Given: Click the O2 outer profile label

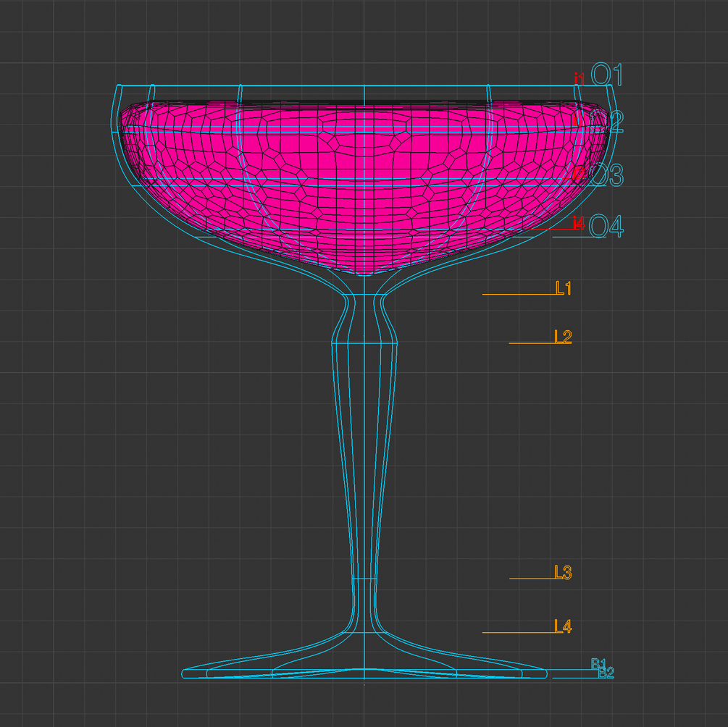Looking at the screenshot, I should pos(607,122).
